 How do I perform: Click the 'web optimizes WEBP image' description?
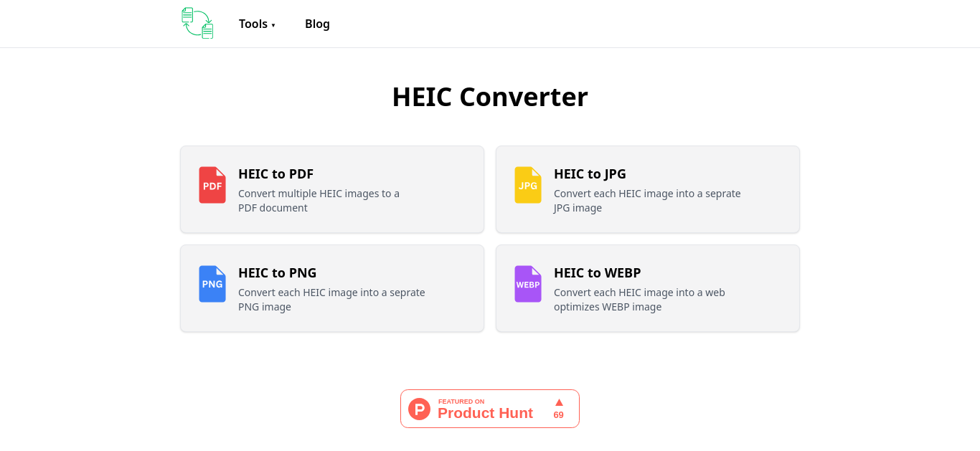[x=639, y=300]
